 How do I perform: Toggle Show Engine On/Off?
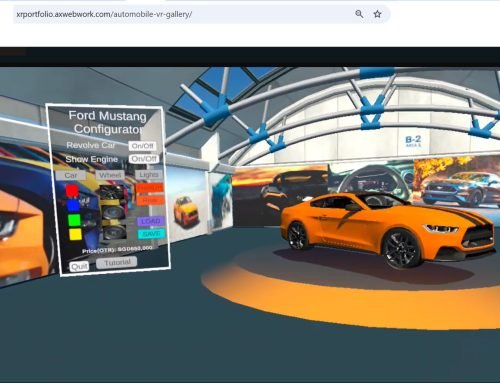[x=144, y=159]
